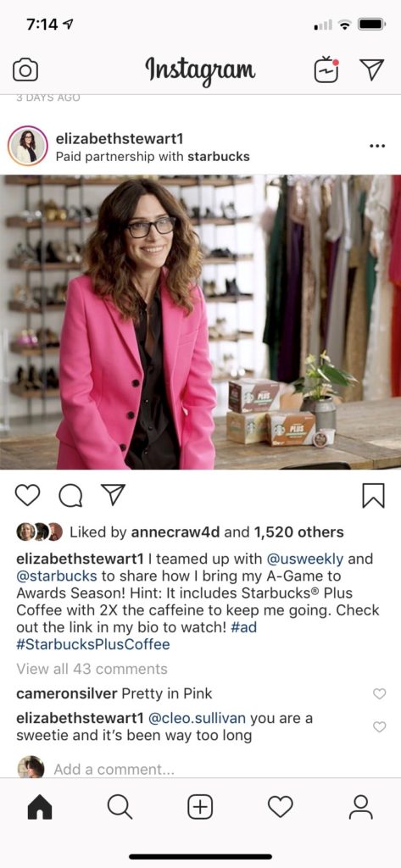Tap the comment bubble icon under photo
Screen dimensions: 401x868
pos(70,495)
